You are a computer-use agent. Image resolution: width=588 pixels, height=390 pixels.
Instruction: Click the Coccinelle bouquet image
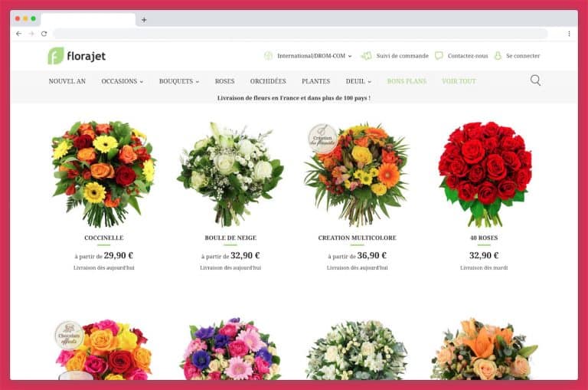click(104, 174)
